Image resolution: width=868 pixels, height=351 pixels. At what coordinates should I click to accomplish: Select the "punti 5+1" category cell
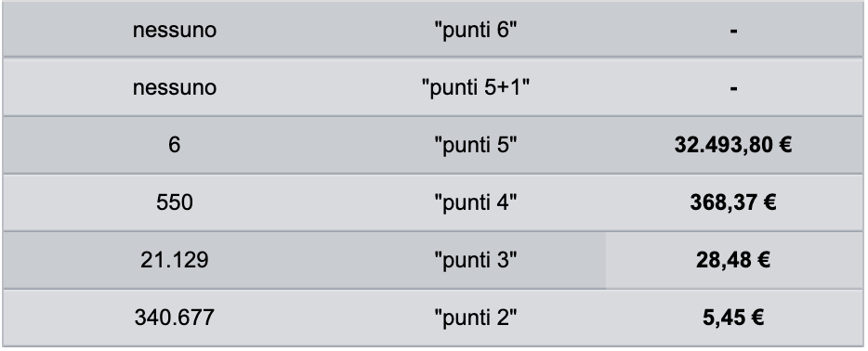coord(476,87)
